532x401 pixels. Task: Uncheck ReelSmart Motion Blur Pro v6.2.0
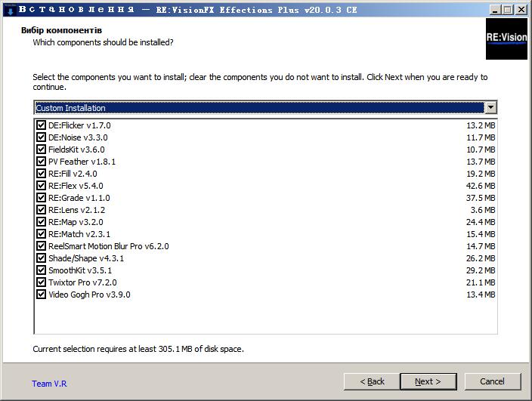(x=41, y=246)
